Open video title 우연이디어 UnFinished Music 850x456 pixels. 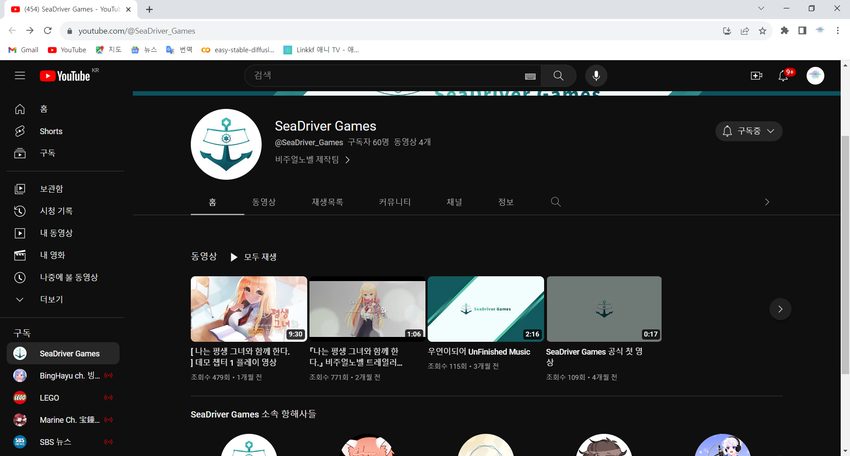pyautogui.click(x=479, y=352)
